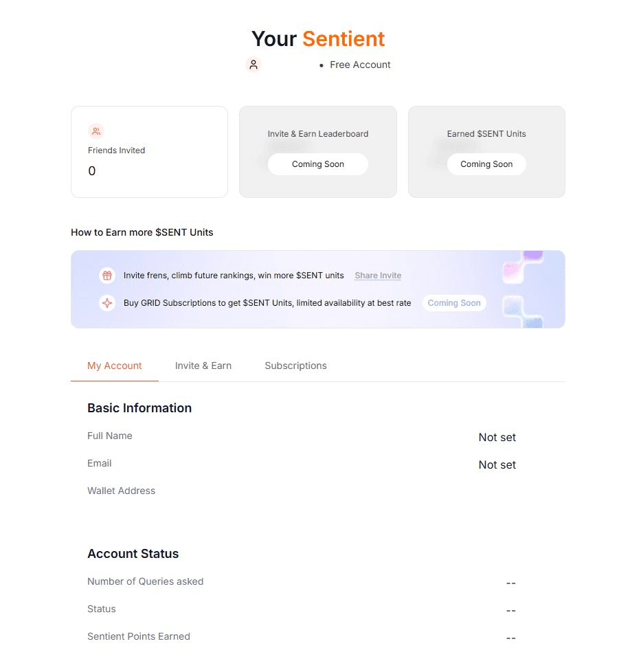Click the Full Name 'Not set' value
The height and width of the screenshot is (672, 630).
click(x=497, y=438)
